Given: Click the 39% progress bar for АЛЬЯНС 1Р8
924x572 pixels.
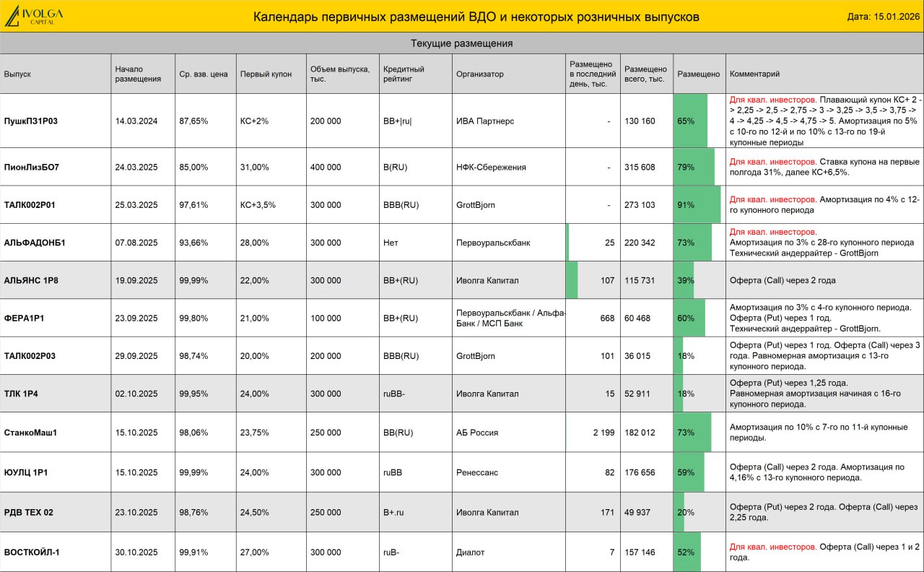Looking at the screenshot, I should point(684,280).
